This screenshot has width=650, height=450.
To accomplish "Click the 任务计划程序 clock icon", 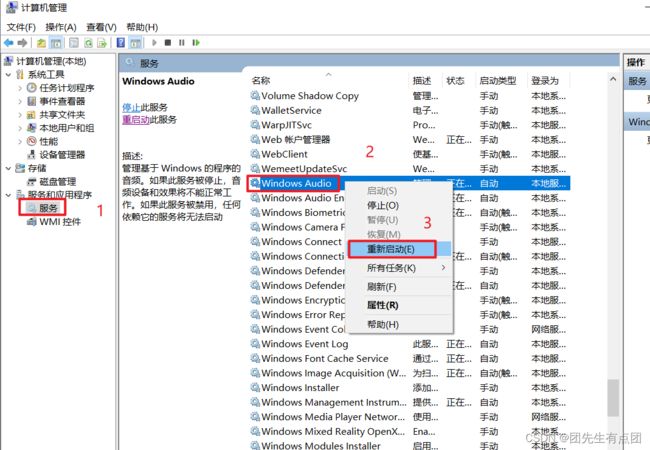I will (x=32, y=88).
